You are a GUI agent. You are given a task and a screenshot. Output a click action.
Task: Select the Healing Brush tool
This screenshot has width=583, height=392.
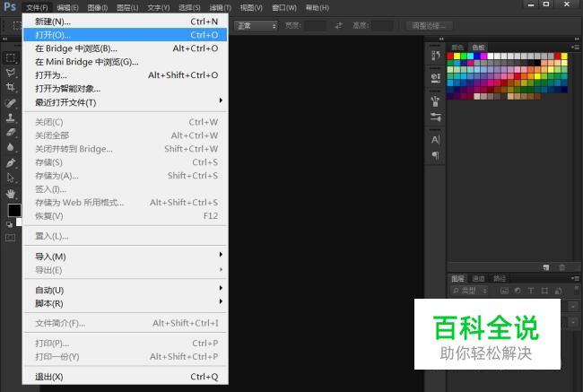[x=11, y=102]
